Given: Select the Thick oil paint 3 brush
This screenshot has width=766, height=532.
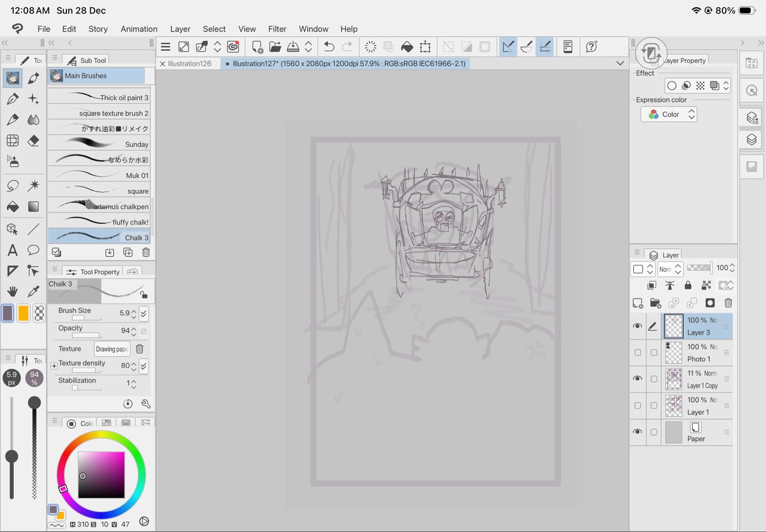Looking at the screenshot, I should 99,98.
